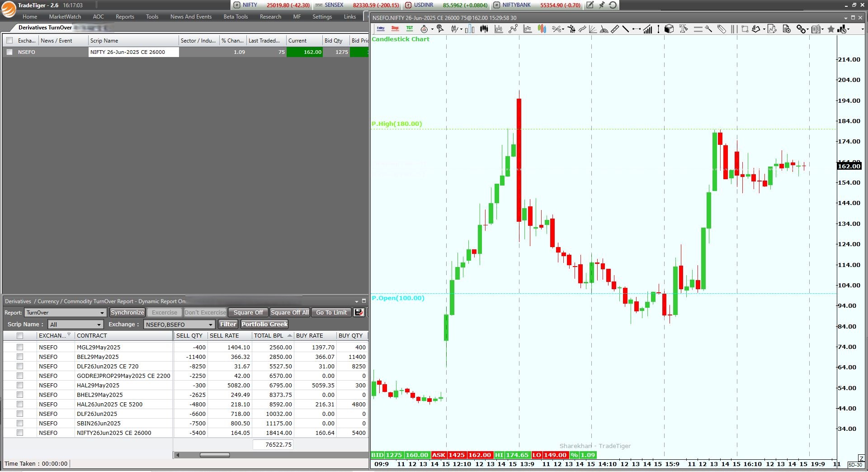This screenshot has height=472, width=868.
Task: Select the pitchfork drawing tool
Action: [708, 29]
